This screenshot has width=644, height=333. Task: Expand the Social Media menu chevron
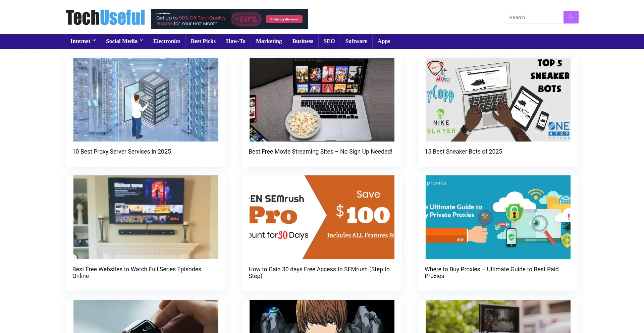tap(142, 41)
